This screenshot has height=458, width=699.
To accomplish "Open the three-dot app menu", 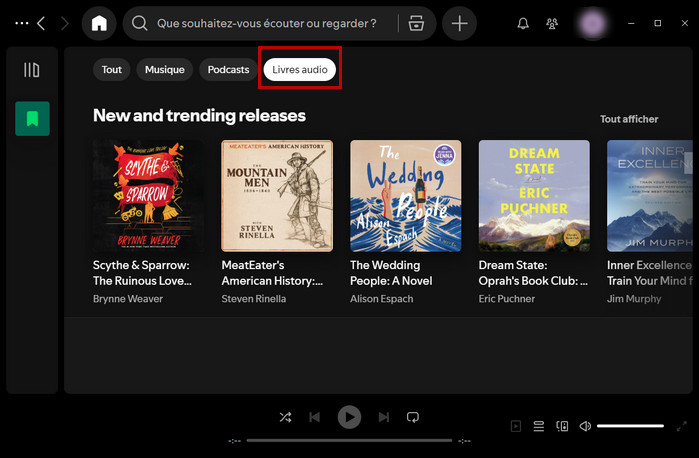I will click(22, 23).
